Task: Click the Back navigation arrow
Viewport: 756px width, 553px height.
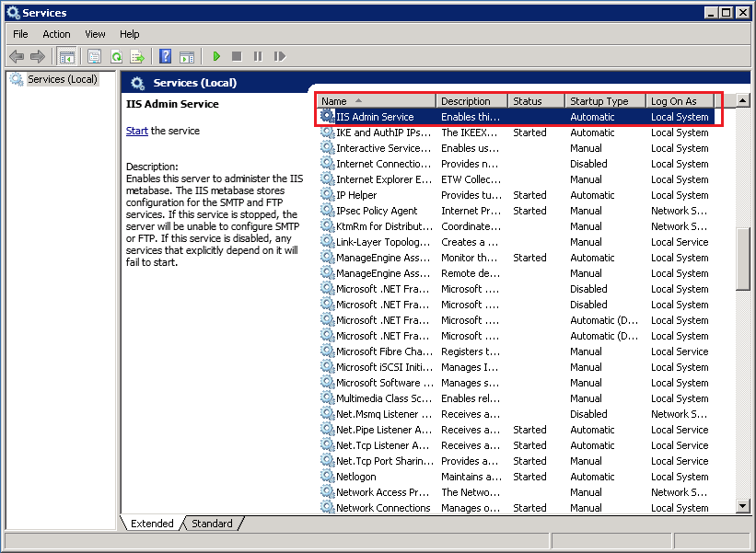Action: click(17, 56)
